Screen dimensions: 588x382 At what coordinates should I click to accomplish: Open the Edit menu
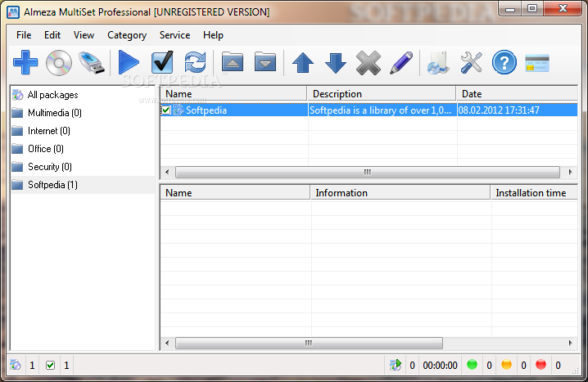tap(52, 35)
